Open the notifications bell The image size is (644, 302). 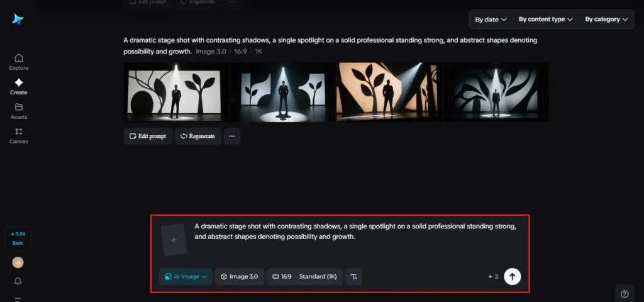click(18, 281)
